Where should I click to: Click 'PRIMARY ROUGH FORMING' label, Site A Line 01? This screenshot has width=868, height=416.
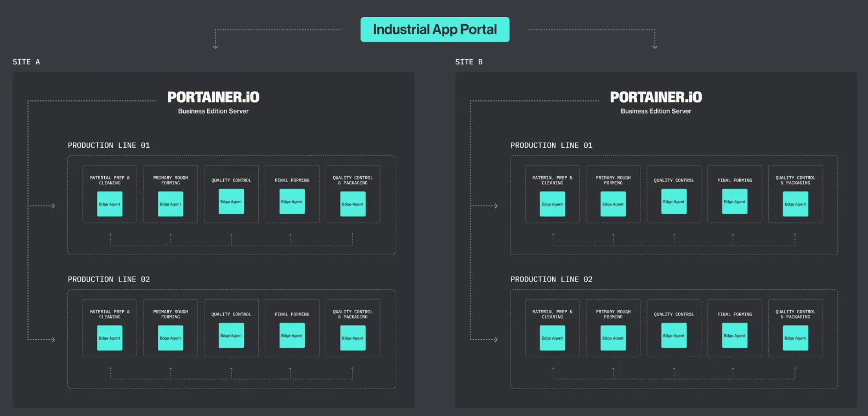[x=171, y=181]
